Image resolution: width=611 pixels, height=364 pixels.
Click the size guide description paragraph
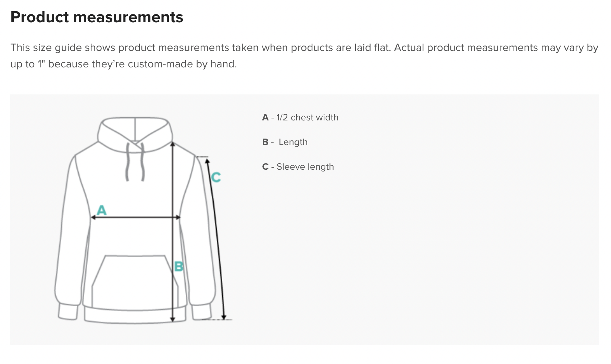pos(304,55)
